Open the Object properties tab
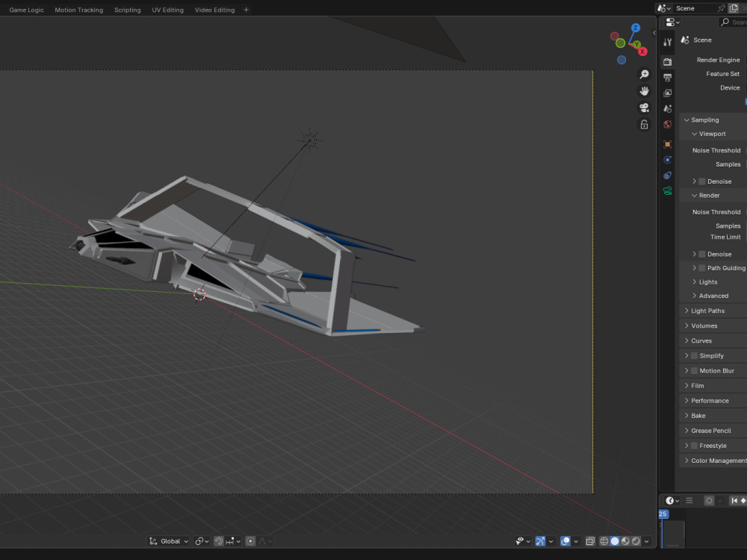The image size is (747, 560). 667,144
